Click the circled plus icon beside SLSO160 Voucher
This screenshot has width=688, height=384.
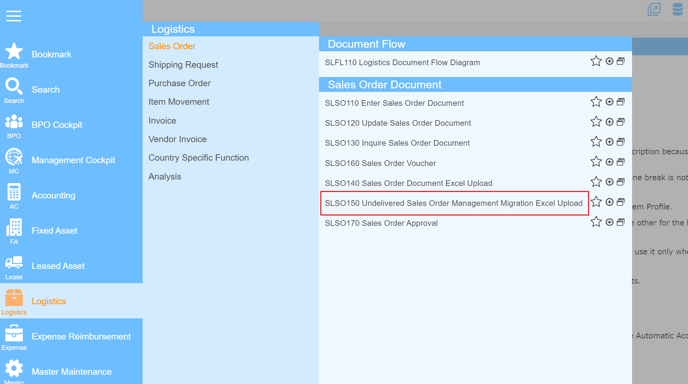pyautogui.click(x=609, y=162)
